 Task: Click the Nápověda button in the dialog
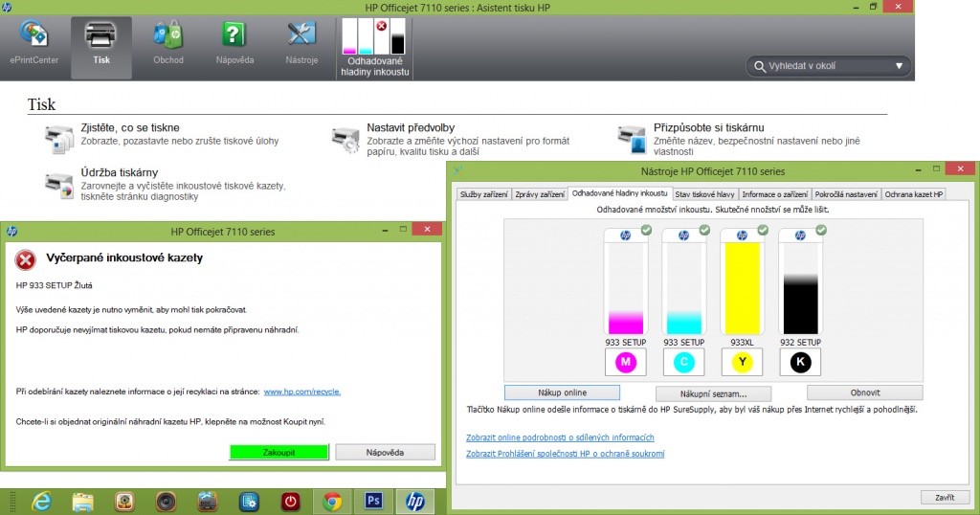point(385,453)
